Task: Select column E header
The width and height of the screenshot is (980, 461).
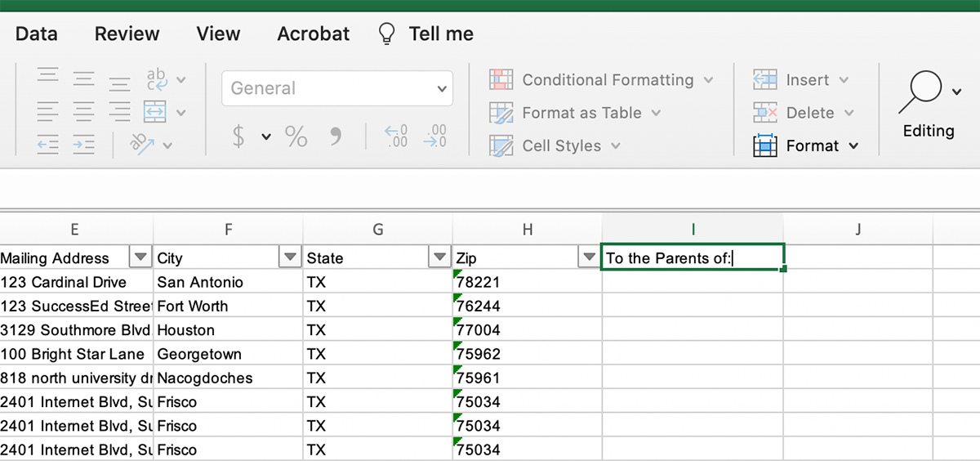Action: [76, 230]
